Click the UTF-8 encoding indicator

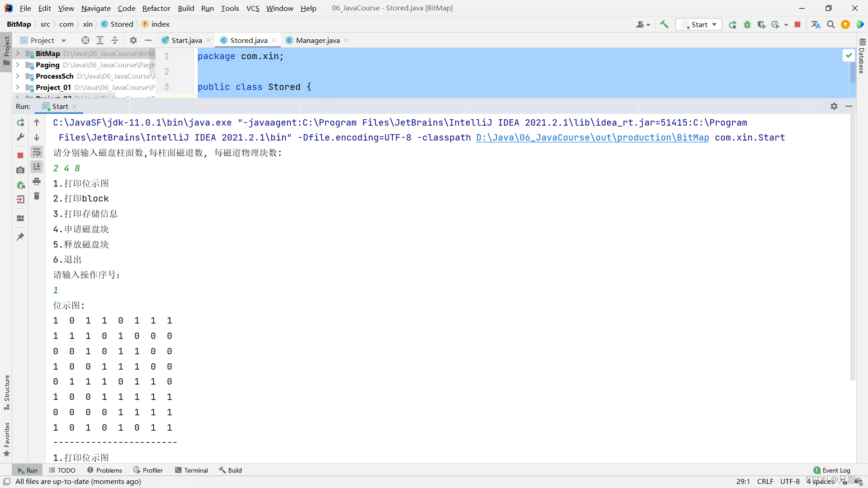click(x=790, y=482)
